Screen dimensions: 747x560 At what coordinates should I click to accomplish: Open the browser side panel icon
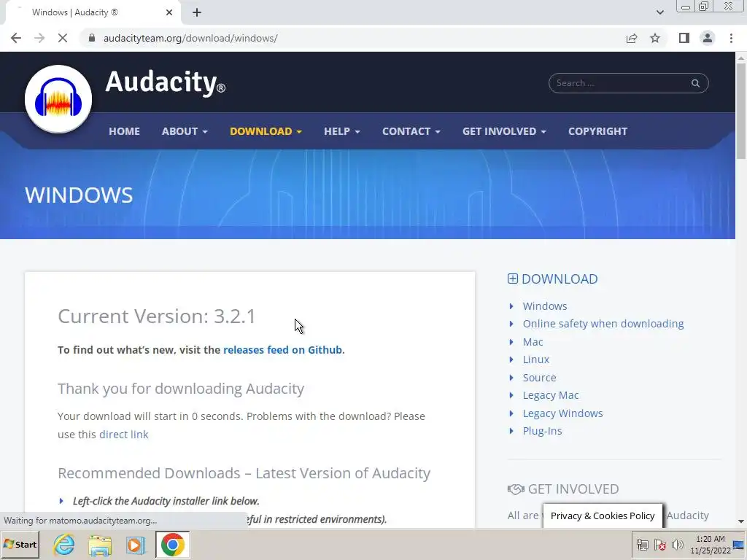[684, 38]
